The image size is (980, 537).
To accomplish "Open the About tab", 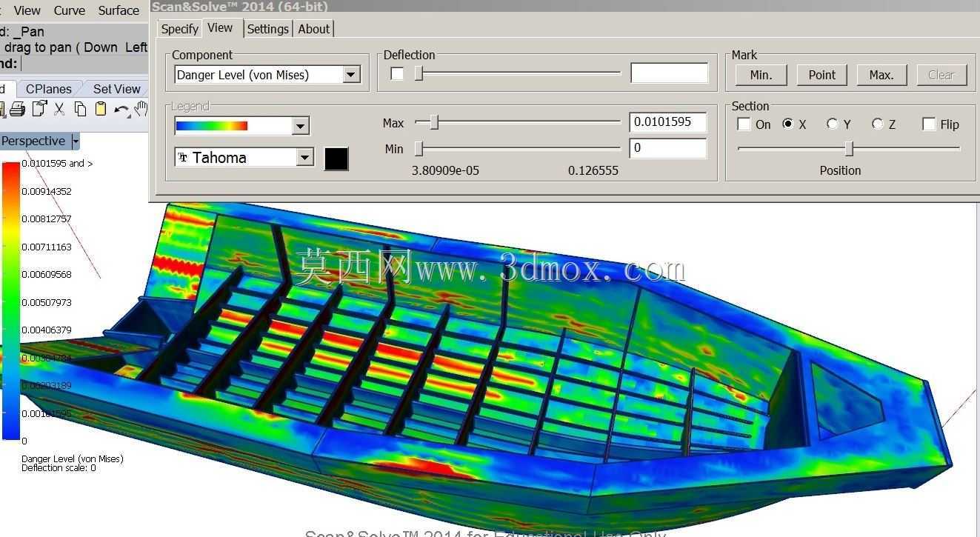I will (313, 29).
